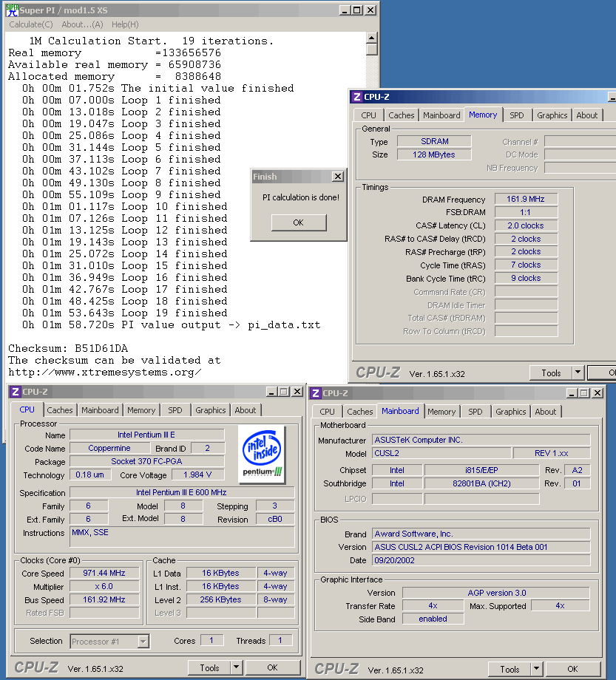
Task: Click the DRAM Frequency 161.9 MHz field
Action: click(526, 199)
